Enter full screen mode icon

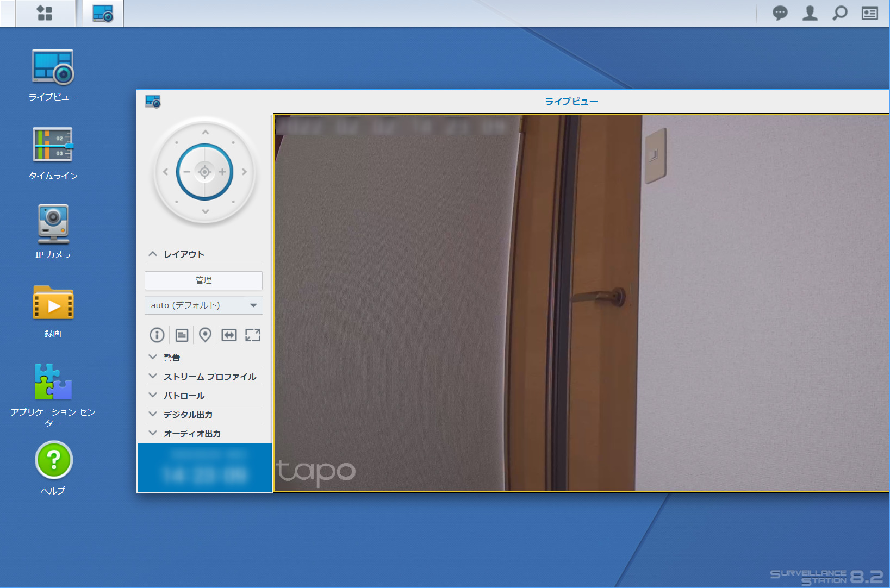[x=253, y=335]
